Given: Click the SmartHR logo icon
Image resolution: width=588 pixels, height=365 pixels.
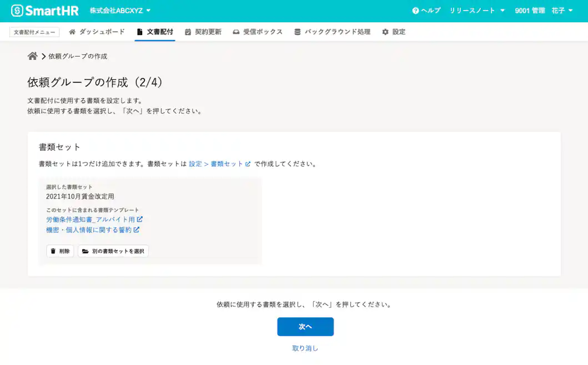Looking at the screenshot, I should point(18,10).
